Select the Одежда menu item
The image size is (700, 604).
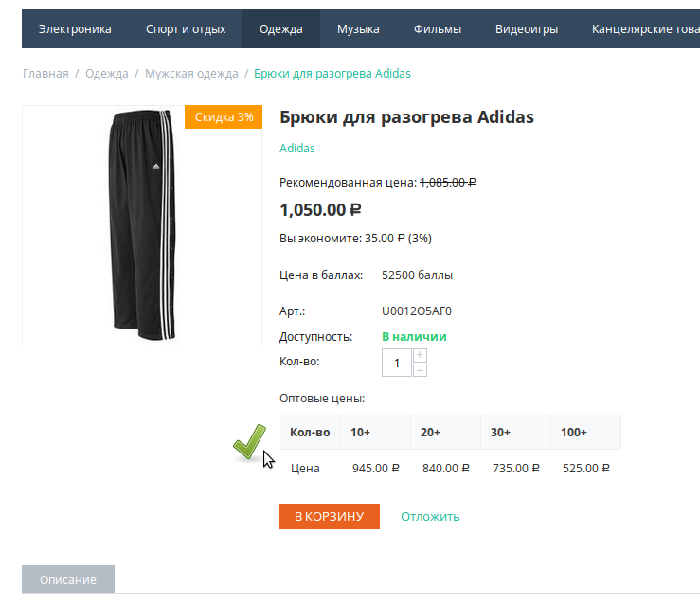pyautogui.click(x=281, y=29)
